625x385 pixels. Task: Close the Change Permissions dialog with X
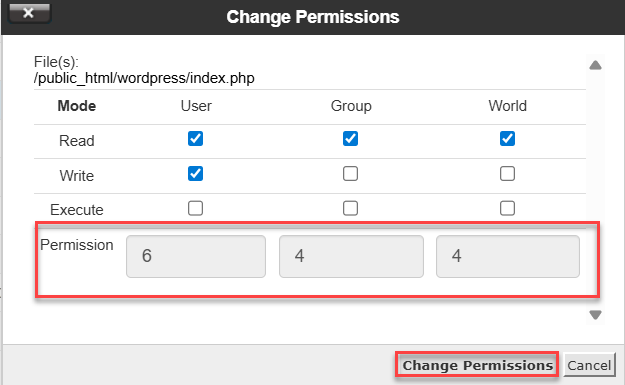[x=29, y=13]
